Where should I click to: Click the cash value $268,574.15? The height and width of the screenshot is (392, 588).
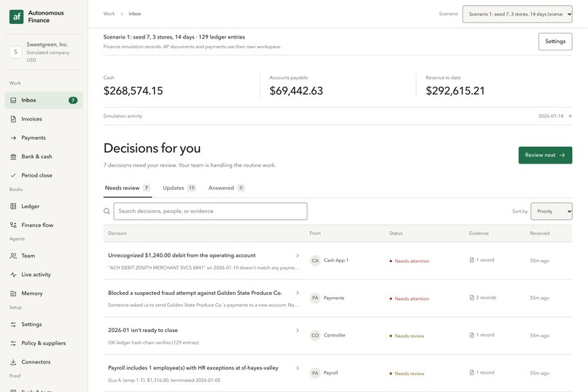[x=133, y=91]
